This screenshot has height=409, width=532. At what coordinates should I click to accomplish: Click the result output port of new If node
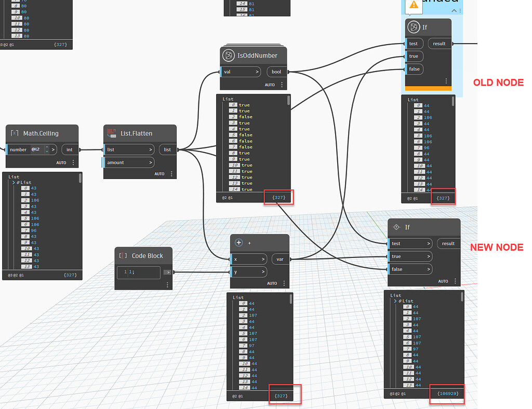coord(448,243)
